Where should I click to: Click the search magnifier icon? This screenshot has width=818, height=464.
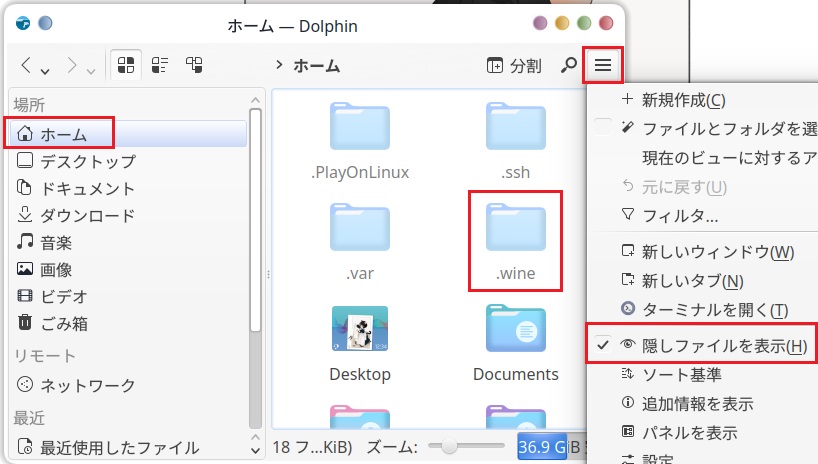click(x=568, y=66)
